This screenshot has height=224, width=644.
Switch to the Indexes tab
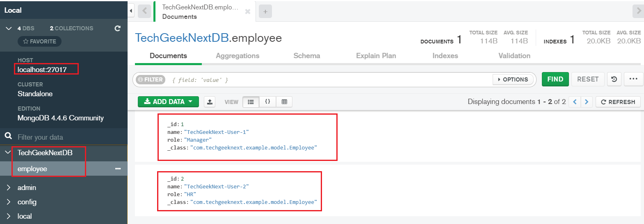[x=445, y=56]
